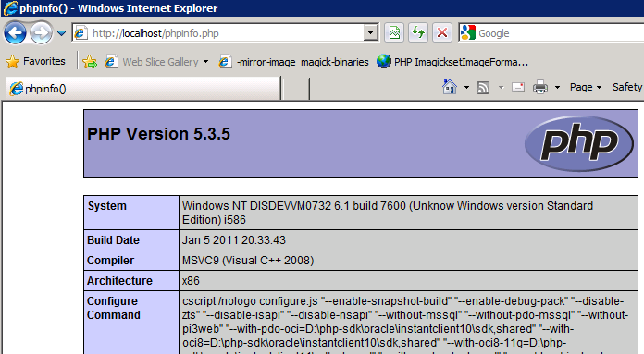The height and width of the screenshot is (354, 644).
Task: Click the Compiler row label
Action: click(110, 261)
